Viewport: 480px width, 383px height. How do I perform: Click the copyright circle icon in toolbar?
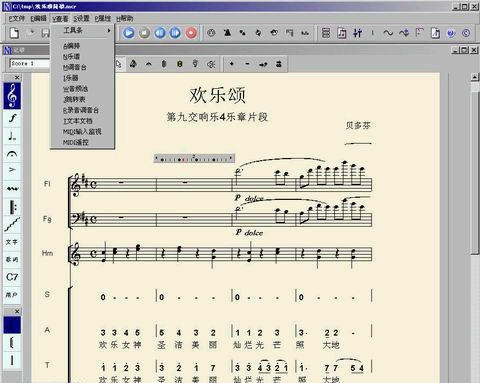[x=466, y=33]
